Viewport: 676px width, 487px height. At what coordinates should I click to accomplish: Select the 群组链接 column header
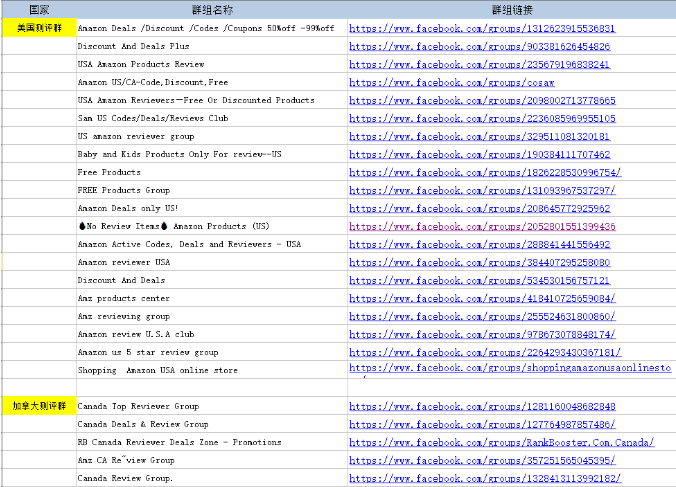pyautogui.click(x=512, y=9)
